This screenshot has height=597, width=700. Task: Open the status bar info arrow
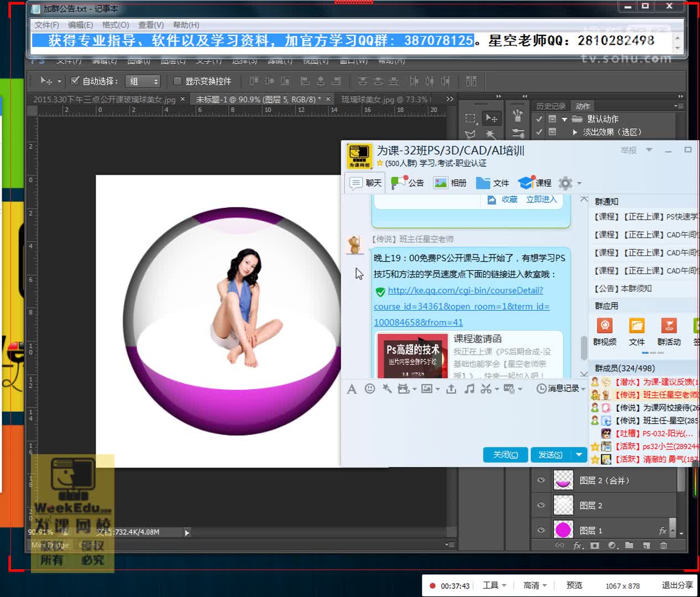[x=187, y=532]
